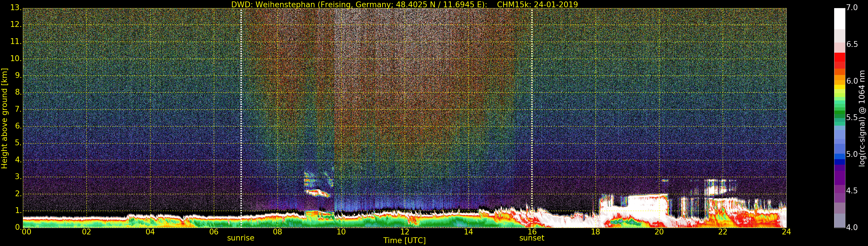Screen dimensions: 868x246
Task: Click the y-axis tick label '0.'
Action: tap(18, 227)
